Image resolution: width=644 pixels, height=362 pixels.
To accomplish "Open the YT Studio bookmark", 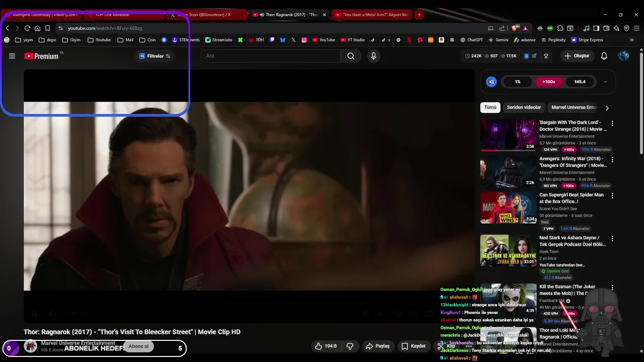I will pos(353,40).
